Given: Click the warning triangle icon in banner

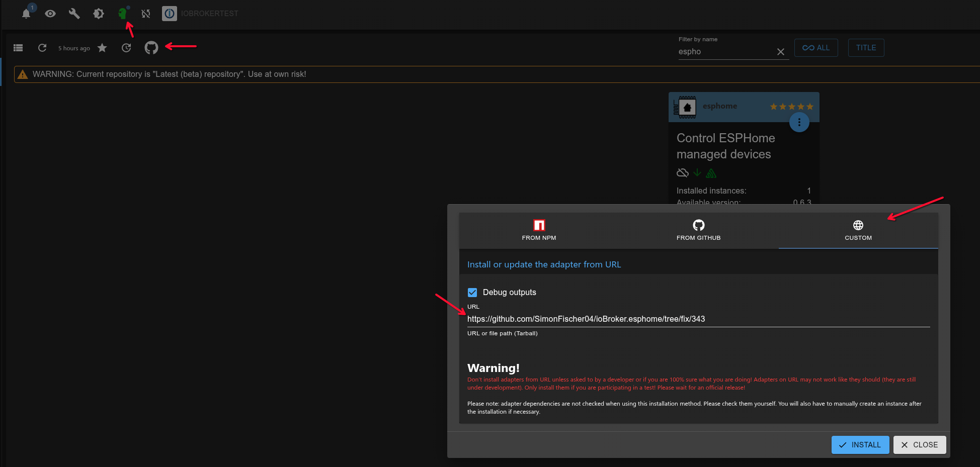Looking at the screenshot, I should click(x=23, y=74).
